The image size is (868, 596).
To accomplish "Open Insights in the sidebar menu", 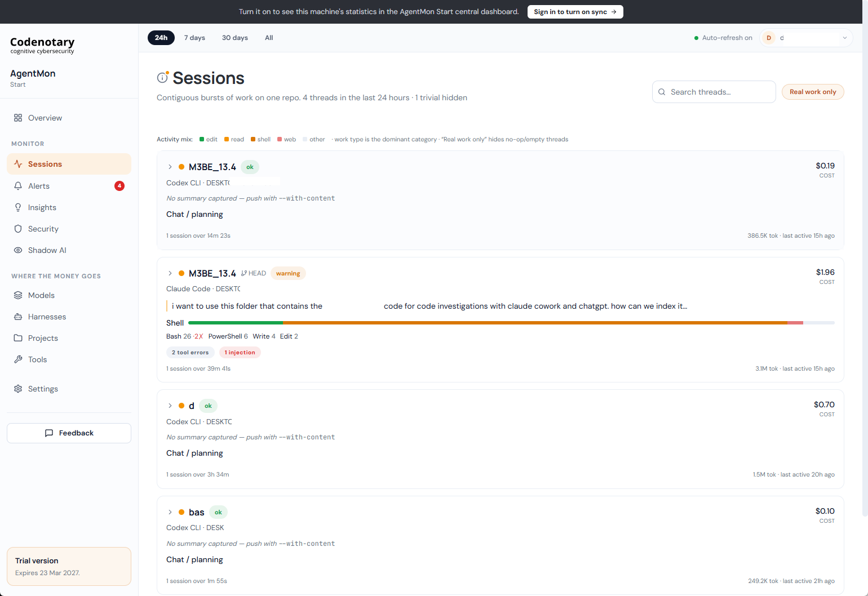I will (x=69, y=207).
